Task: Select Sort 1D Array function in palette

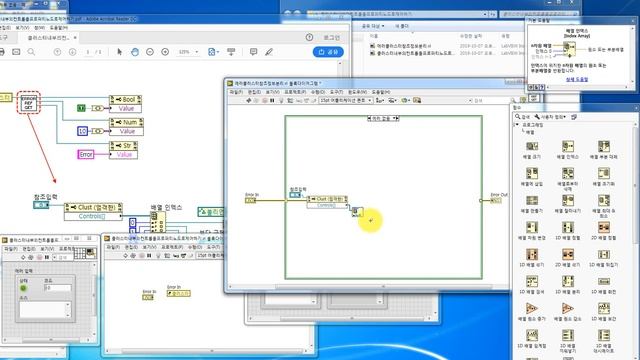Action: (568, 227)
